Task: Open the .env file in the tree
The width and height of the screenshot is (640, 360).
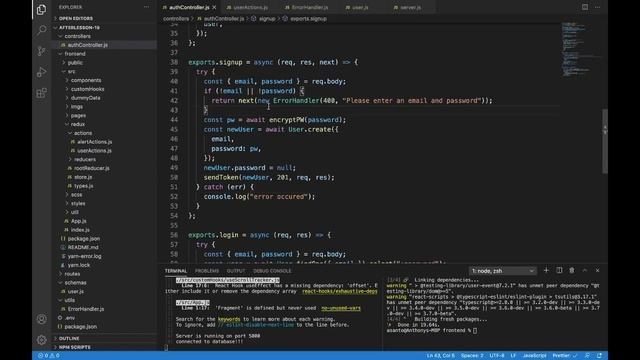Action: point(70,318)
